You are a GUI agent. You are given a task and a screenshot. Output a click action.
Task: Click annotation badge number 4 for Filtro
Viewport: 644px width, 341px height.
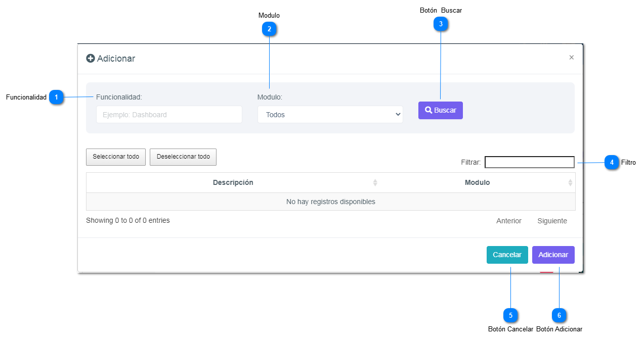coord(612,163)
